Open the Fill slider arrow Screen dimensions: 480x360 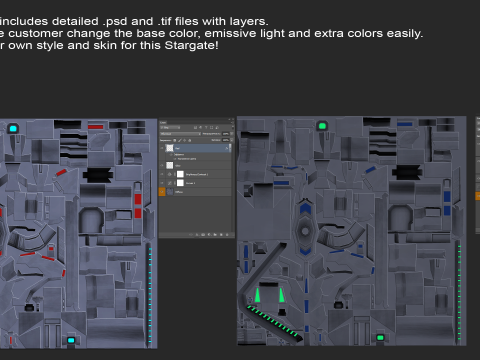pyautogui.click(x=232, y=140)
